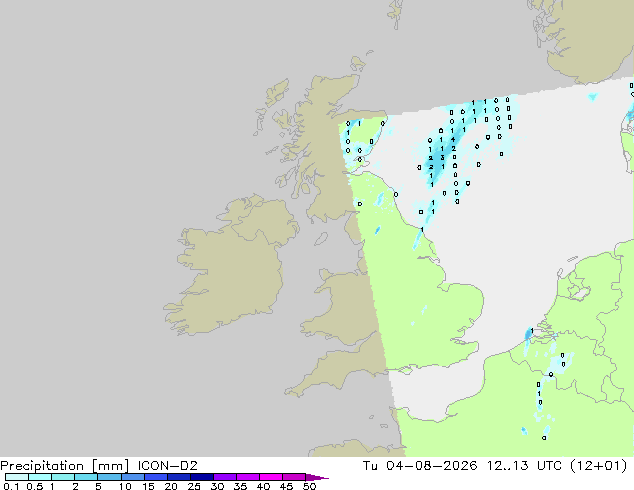Click the forecast date 04-08-2026 text

431,466
